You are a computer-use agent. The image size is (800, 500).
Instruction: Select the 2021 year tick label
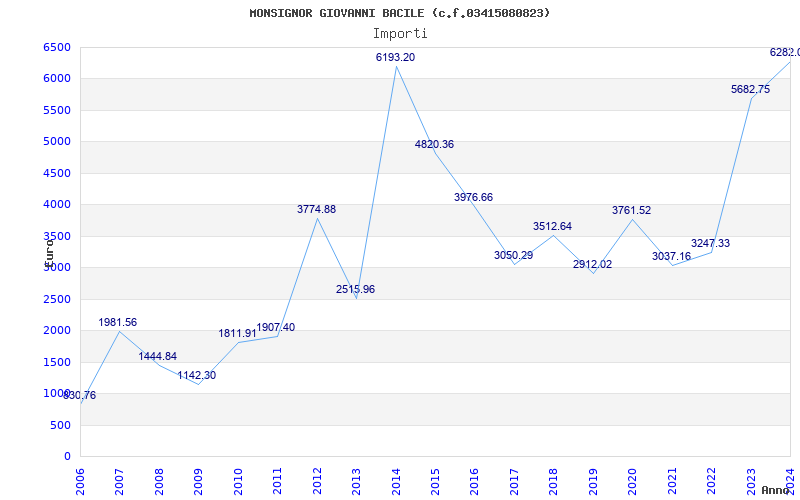[x=672, y=482]
